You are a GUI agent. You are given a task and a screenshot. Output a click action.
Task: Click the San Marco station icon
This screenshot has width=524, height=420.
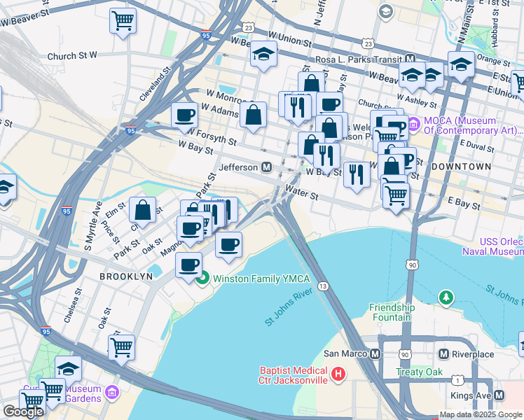374,353
